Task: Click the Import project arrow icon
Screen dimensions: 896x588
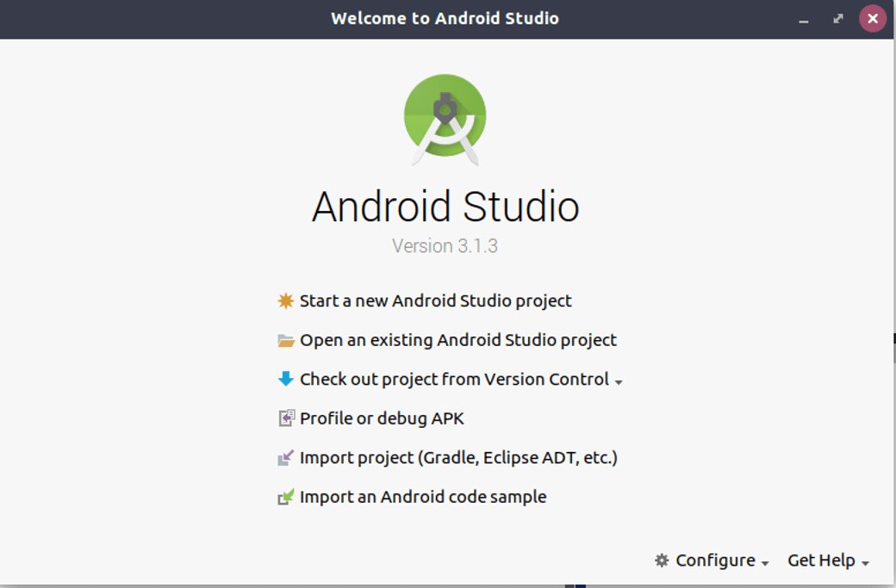Action: click(286, 458)
